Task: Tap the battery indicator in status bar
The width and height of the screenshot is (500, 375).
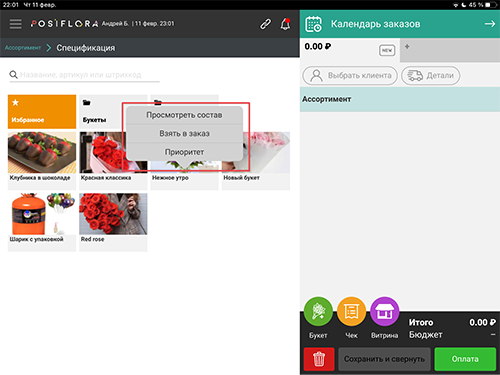Action: click(490, 5)
